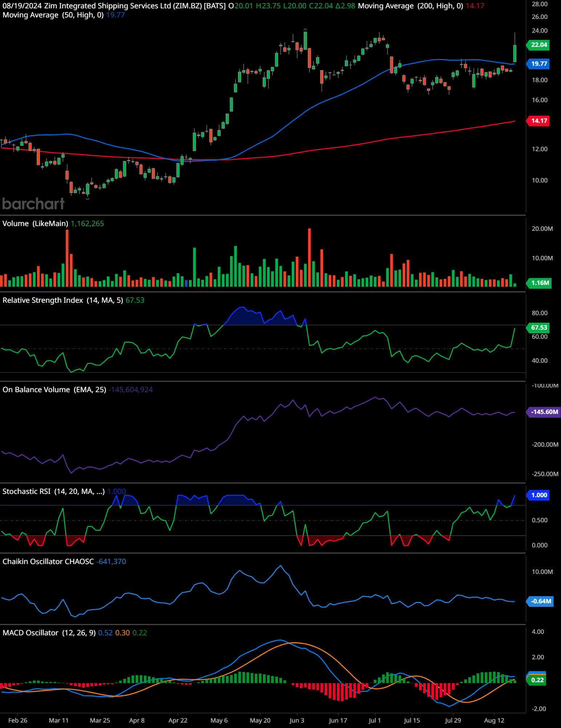Click the 20.00M volume axis label
This screenshot has width=561, height=728.
(542, 229)
